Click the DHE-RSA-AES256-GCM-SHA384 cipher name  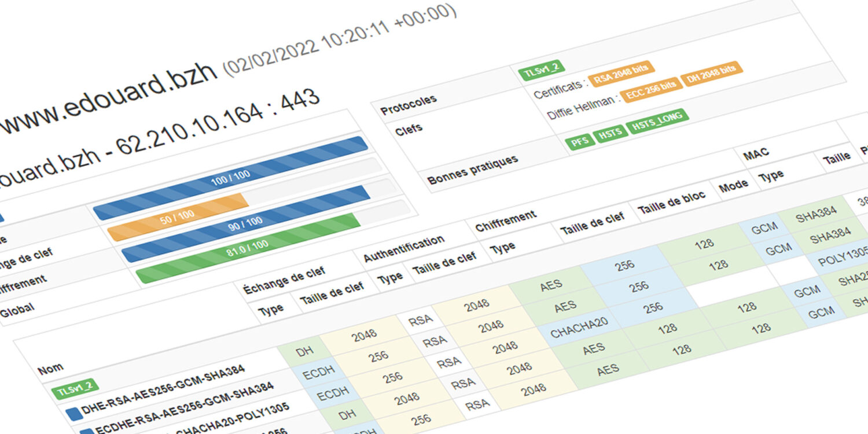pyautogui.click(x=163, y=390)
